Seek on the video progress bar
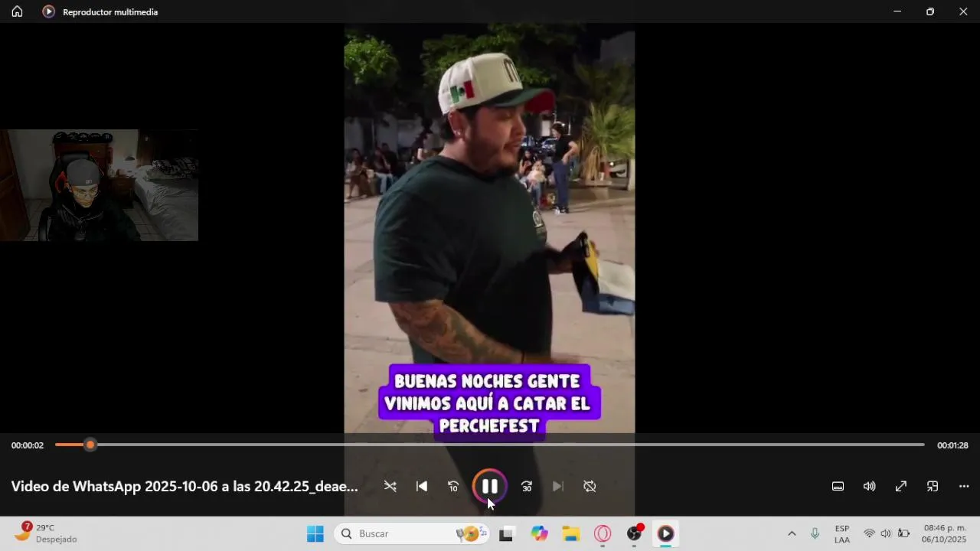980x551 pixels. pyautogui.click(x=490, y=445)
